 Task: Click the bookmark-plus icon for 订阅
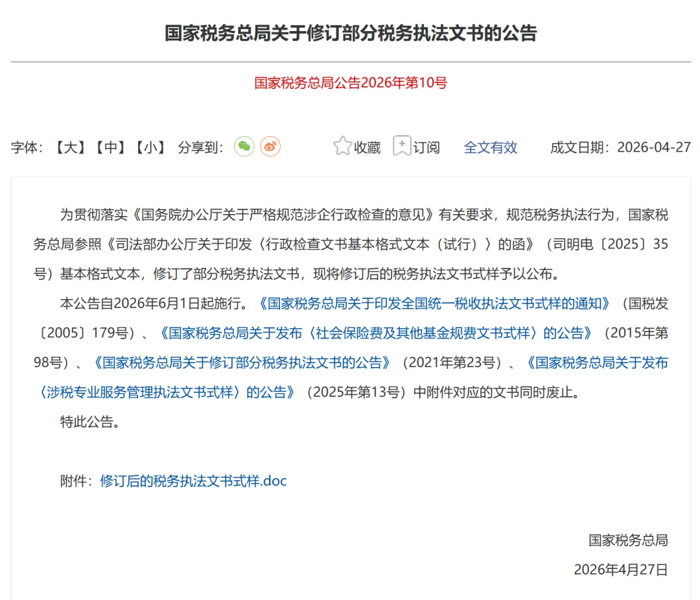coord(402,146)
